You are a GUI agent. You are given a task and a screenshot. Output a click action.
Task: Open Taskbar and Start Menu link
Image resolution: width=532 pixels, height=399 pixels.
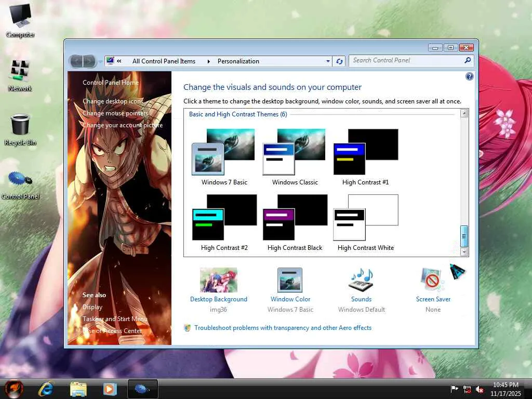tap(115, 319)
